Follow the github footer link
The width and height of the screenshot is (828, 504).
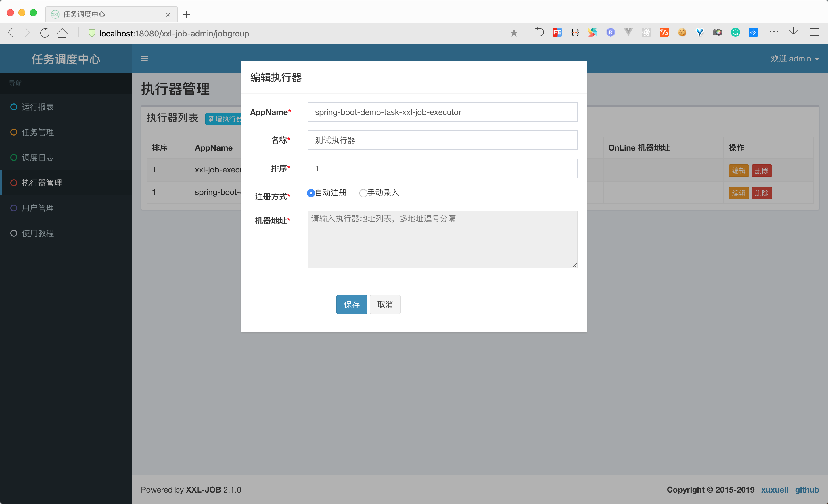point(807,490)
